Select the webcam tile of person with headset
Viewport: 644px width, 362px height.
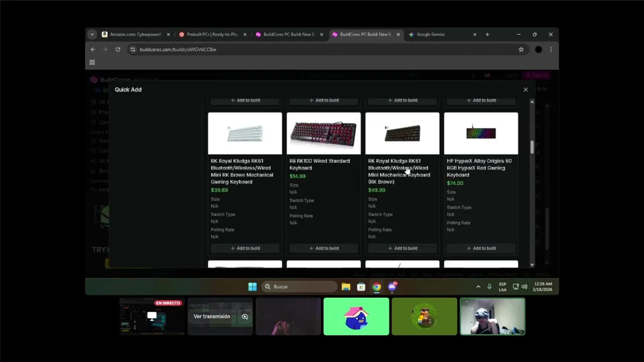[x=493, y=316]
